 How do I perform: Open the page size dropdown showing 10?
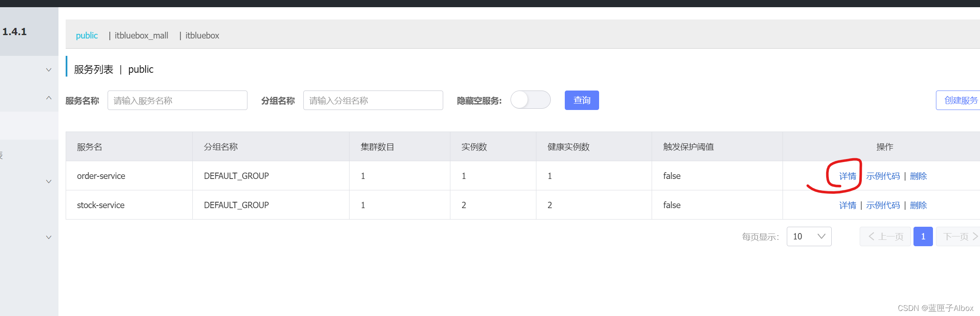(809, 236)
